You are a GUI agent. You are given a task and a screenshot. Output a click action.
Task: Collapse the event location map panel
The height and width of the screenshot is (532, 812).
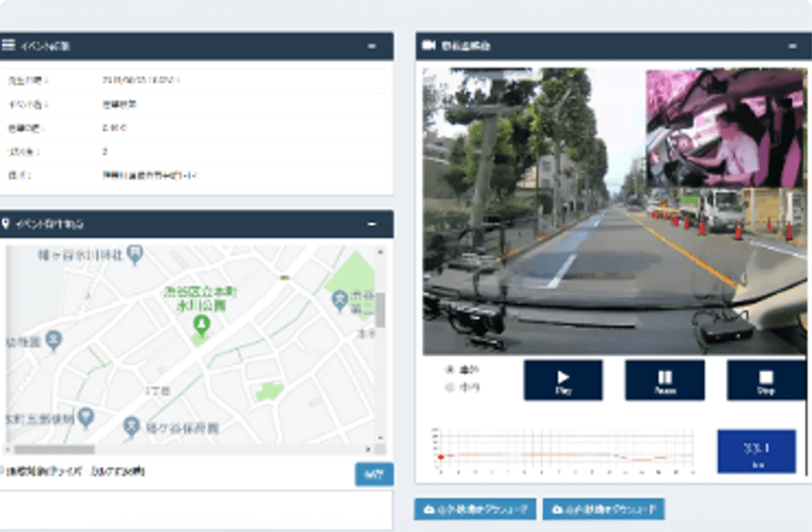(372, 224)
